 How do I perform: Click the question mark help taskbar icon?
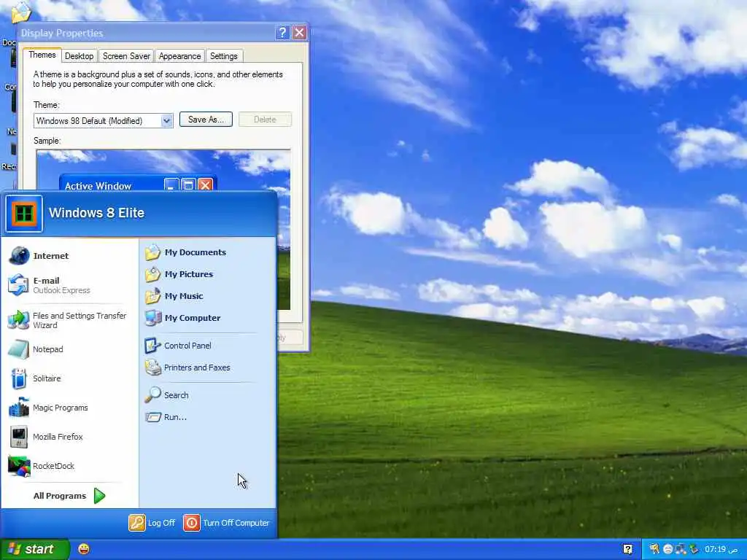[628, 550]
